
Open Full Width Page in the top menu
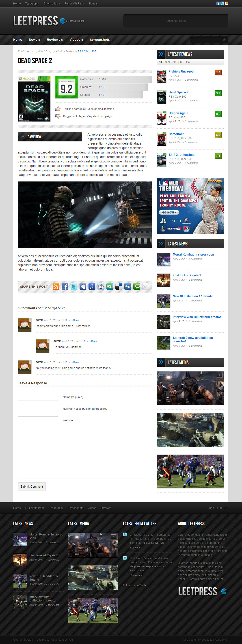(74, 4)
